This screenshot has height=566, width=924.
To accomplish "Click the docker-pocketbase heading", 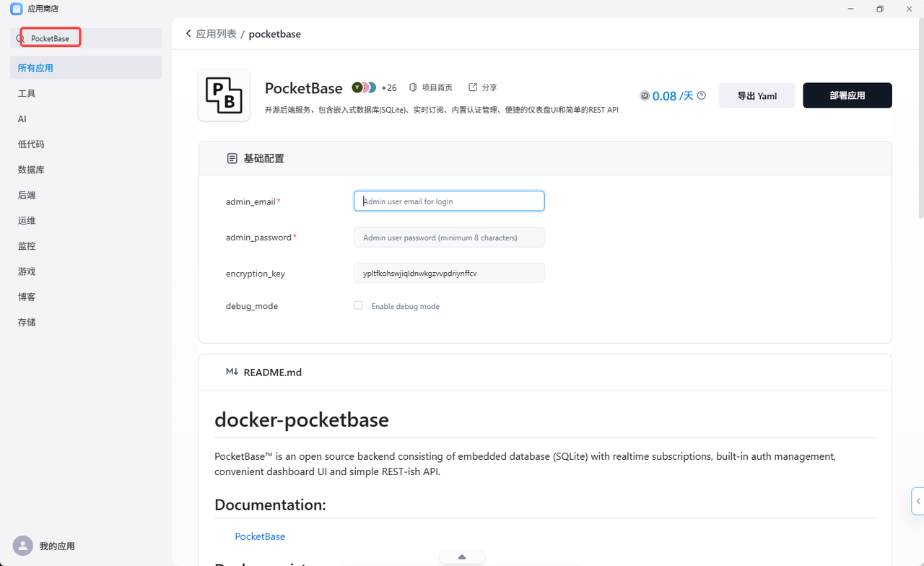I will 302,419.
